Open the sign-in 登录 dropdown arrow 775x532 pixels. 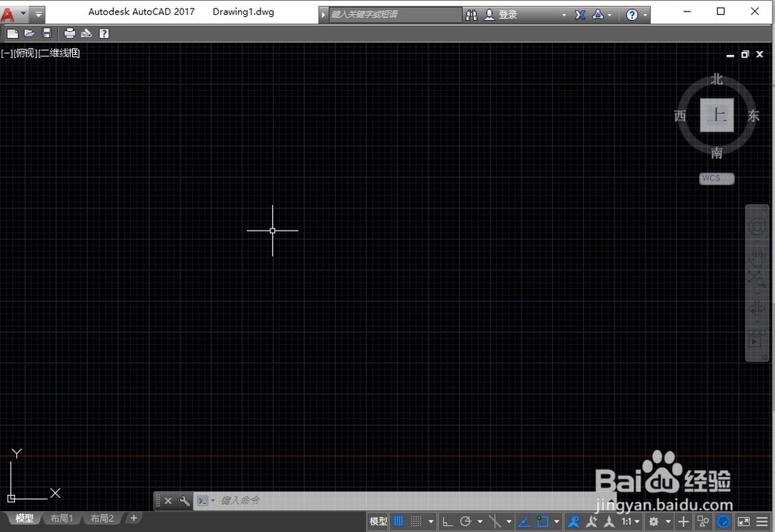point(564,15)
